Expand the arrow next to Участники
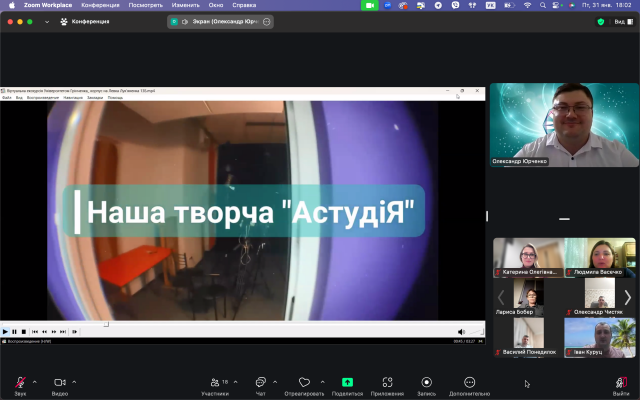640x400 pixels. [x=234, y=382]
